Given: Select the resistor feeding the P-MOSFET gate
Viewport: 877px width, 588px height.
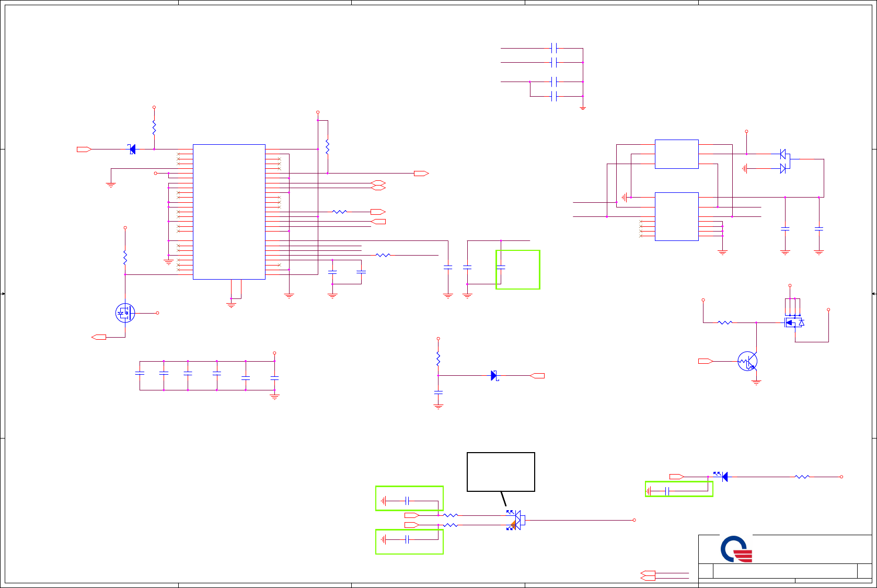Looking at the screenshot, I should point(725,322).
